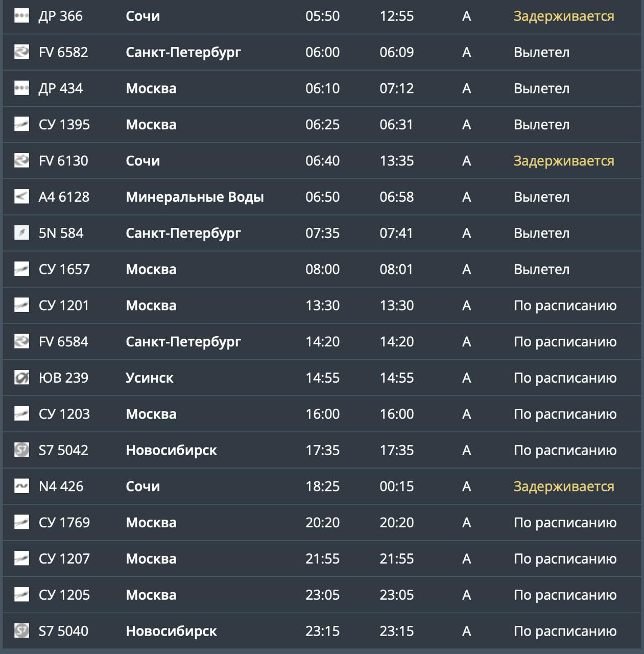The image size is (644, 654).
Task: Click Вылетел status for СУ 1395
Action: click(x=541, y=125)
